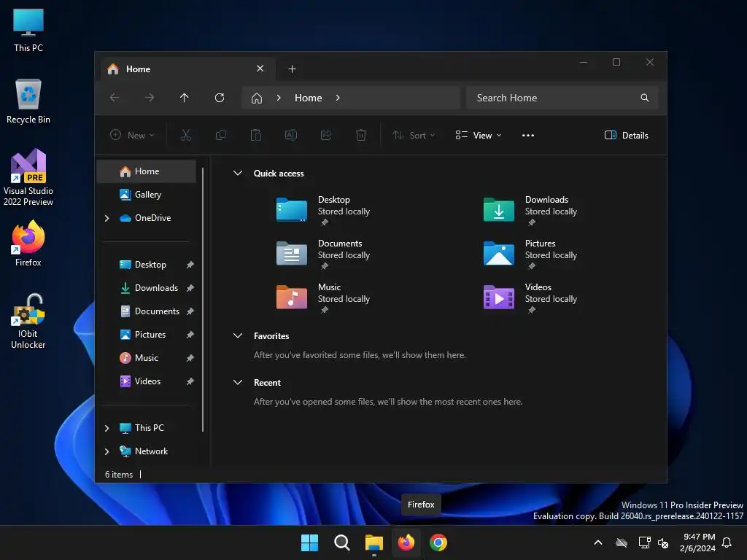747x560 pixels.
Task: Click the Forward navigation arrow
Action: click(149, 98)
